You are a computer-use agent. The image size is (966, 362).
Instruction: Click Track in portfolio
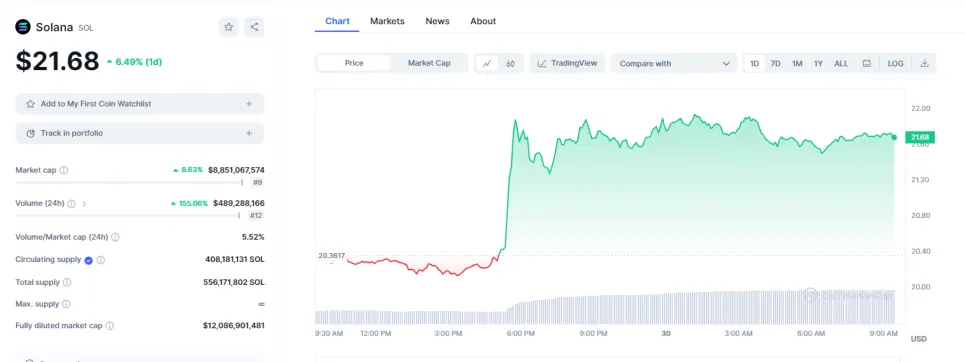pos(140,133)
